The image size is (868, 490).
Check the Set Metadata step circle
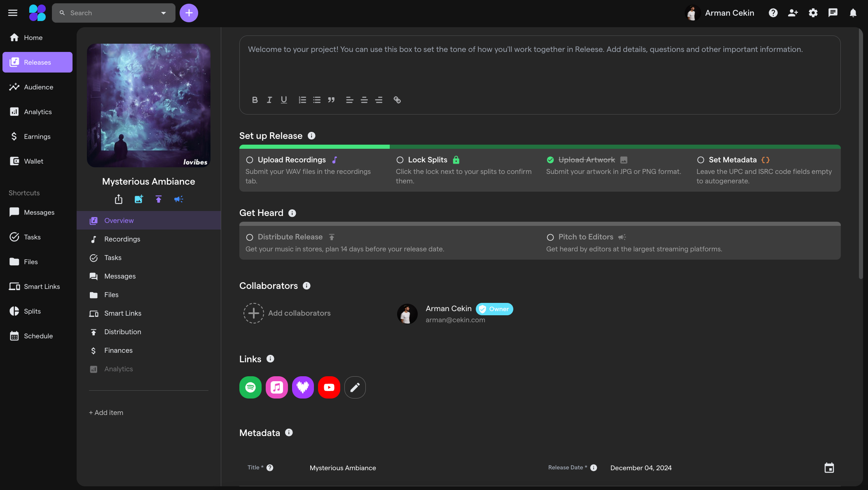click(701, 160)
